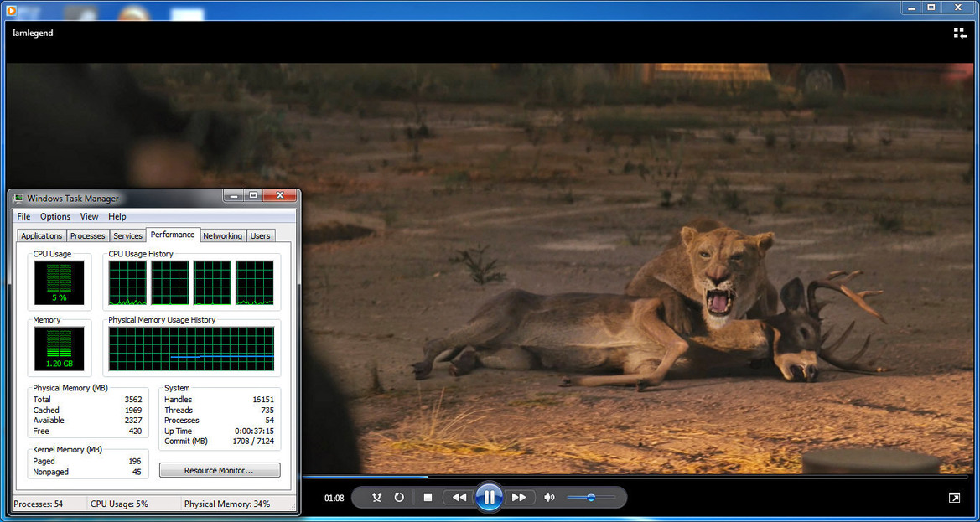
Task: Open the Options menu in Task Manager
Action: 55,217
